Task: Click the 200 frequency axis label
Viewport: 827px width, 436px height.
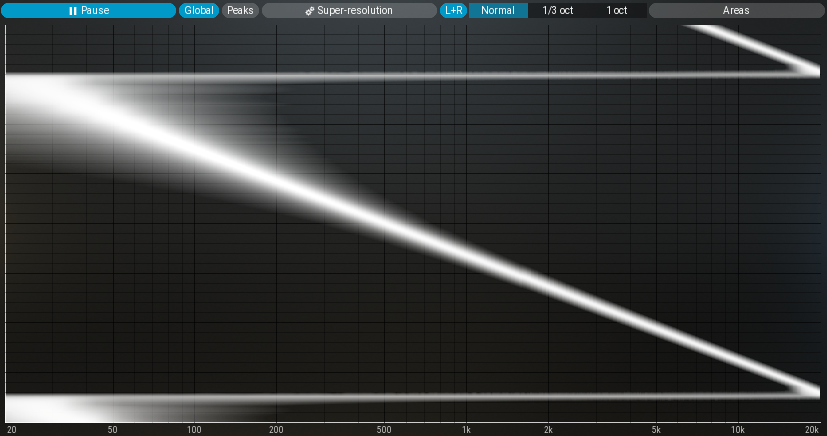Action: (276, 430)
